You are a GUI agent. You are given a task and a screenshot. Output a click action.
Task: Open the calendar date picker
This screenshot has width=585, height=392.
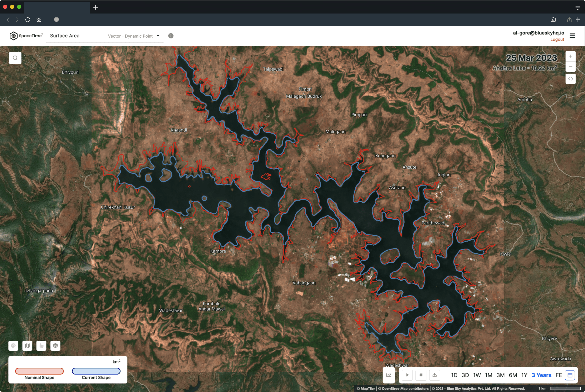(570, 375)
